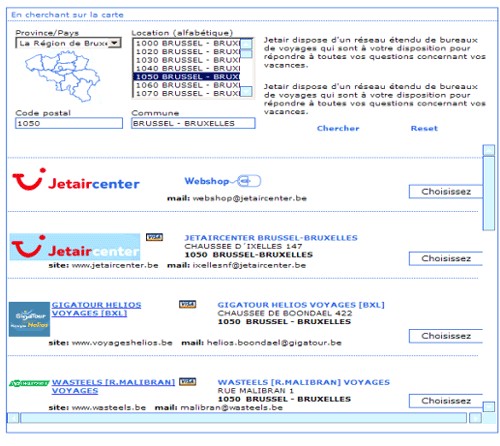Image resolution: width=500 pixels, height=446 pixels.
Task: Click Choisissez for Wasteels Voyages
Action: [446, 401]
